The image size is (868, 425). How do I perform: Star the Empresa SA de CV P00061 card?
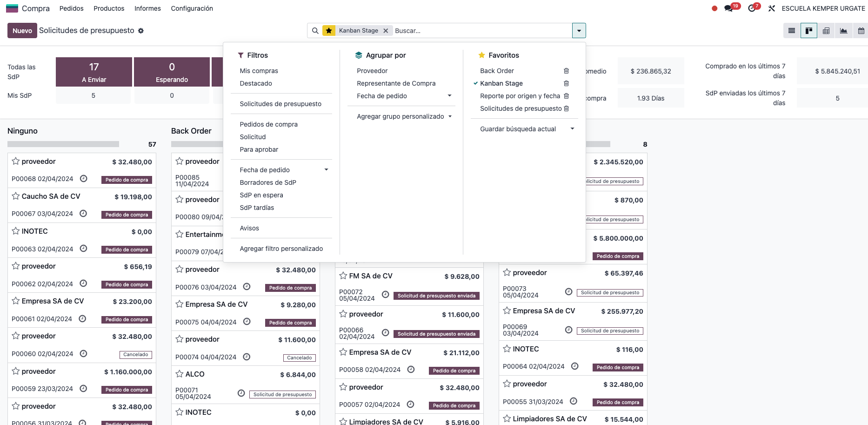[x=16, y=301]
